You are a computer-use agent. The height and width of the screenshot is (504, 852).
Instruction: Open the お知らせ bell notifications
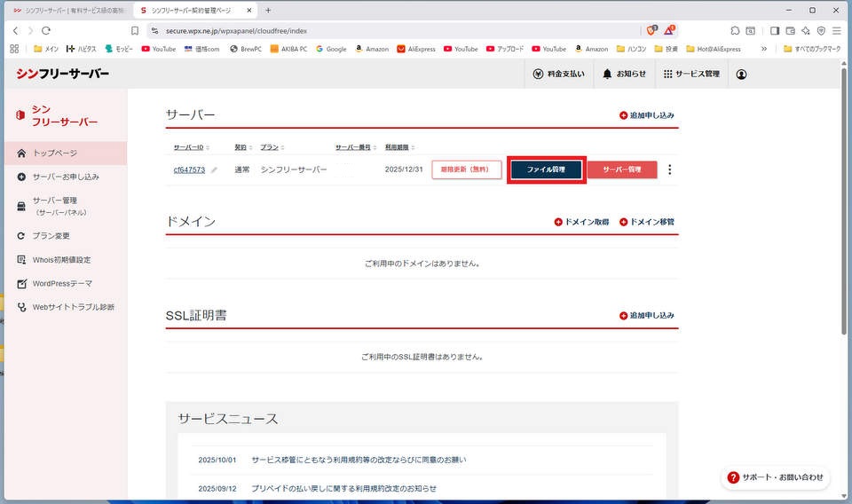[624, 74]
